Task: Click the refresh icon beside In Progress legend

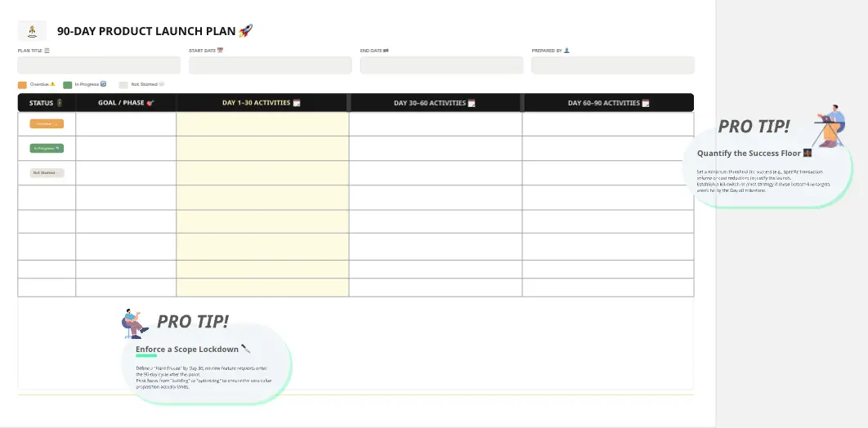Action: tap(103, 84)
